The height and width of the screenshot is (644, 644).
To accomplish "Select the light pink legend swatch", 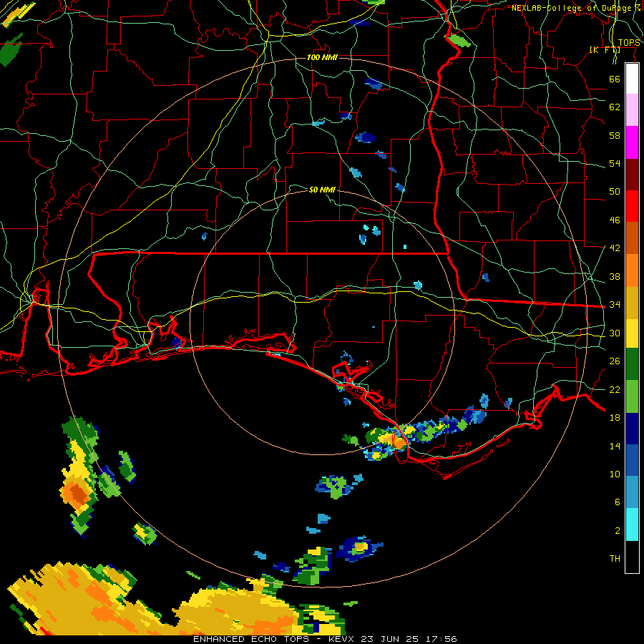I will [632, 110].
